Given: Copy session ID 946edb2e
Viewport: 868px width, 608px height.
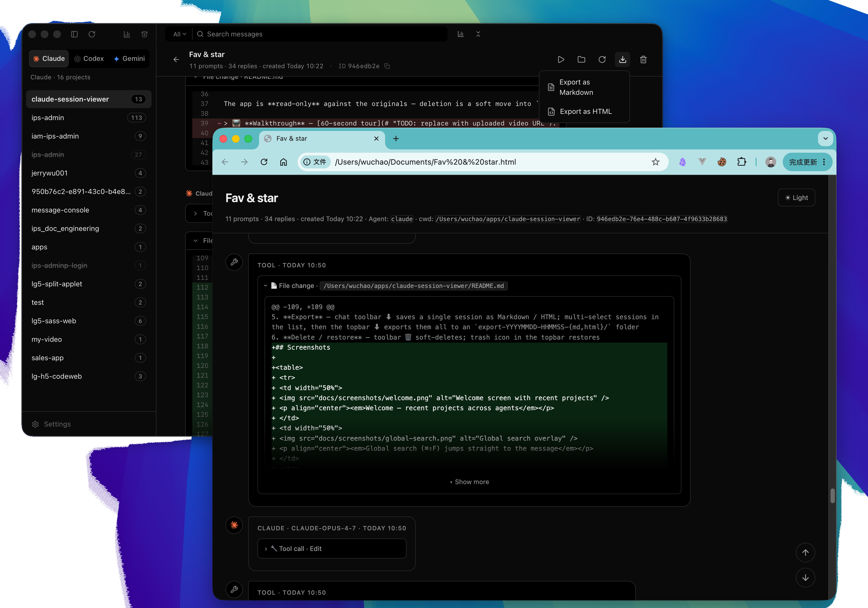Looking at the screenshot, I should (387, 66).
